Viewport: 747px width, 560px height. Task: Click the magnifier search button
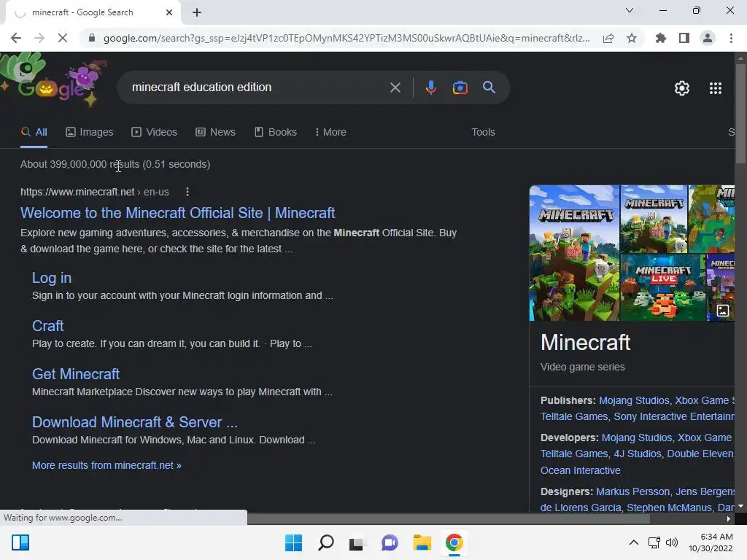tap(489, 87)
